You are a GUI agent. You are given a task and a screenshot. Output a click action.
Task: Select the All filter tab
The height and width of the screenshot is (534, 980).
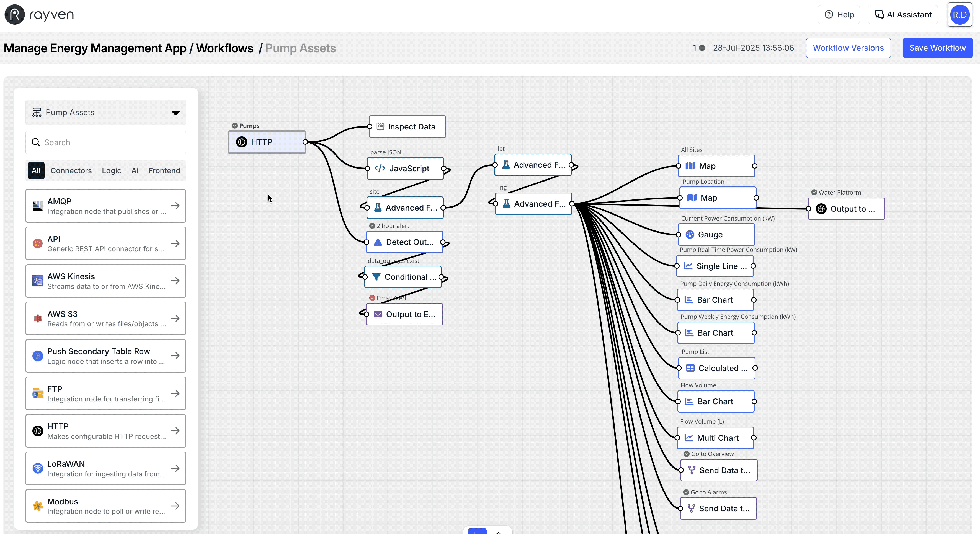36,170
